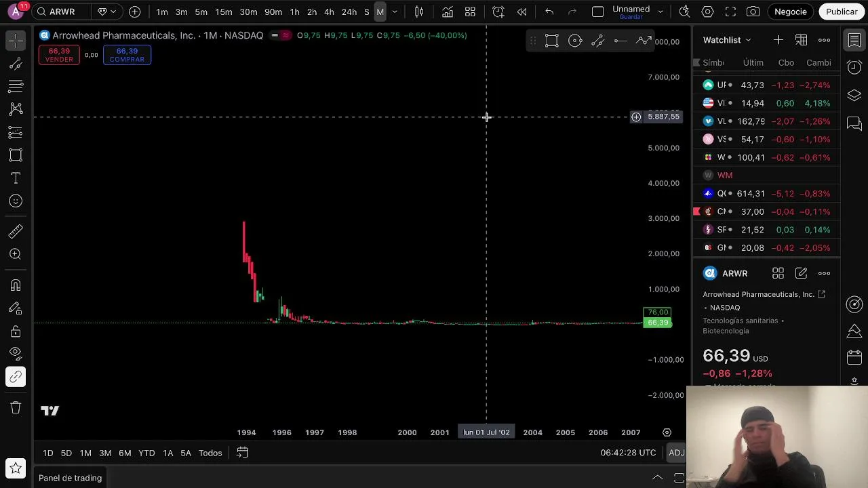Click the ARWR symbol search field
Screen dimensions: 868x488
pos(62,12)
